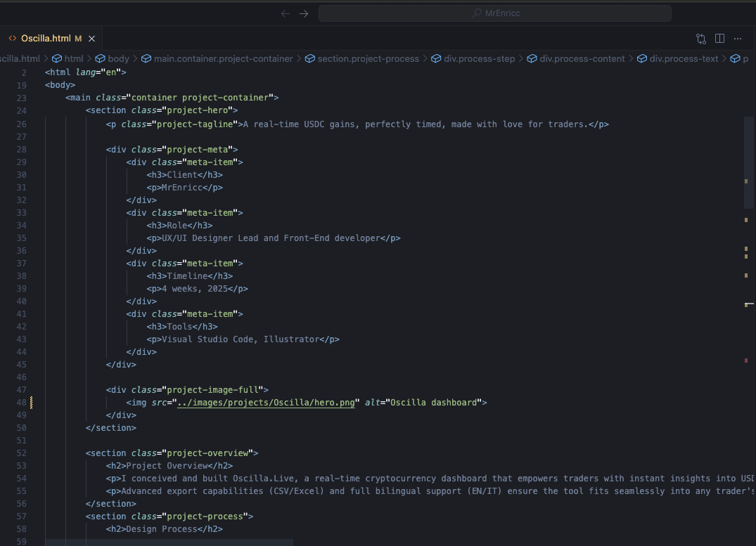Image resolution: width=756 pixels, height=546 pixels.
Task: Click the html breadcrumb segment
Action: [x=74, y=59]
